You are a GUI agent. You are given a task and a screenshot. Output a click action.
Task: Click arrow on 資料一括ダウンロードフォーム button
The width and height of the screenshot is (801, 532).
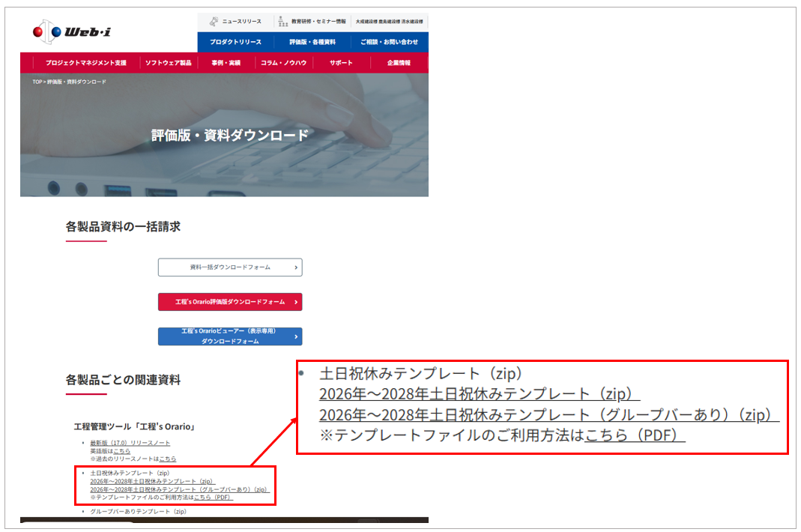(x=297, y=267)
